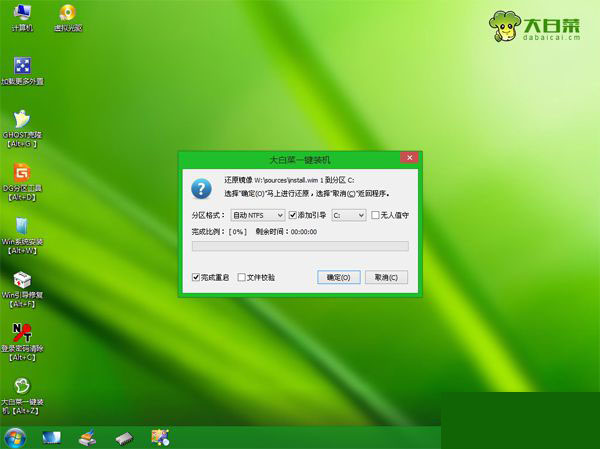The height and width of the screenshot is (449, 600).
Task: Launch 大白菜一键装机 (Alt+Z) desktop icon
Action: click(22, 397)
